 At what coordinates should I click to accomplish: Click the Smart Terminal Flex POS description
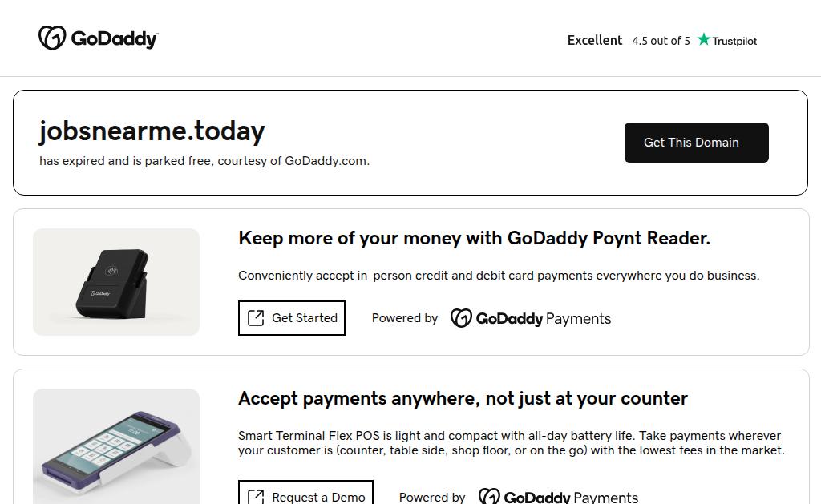[x=511, y=443]
